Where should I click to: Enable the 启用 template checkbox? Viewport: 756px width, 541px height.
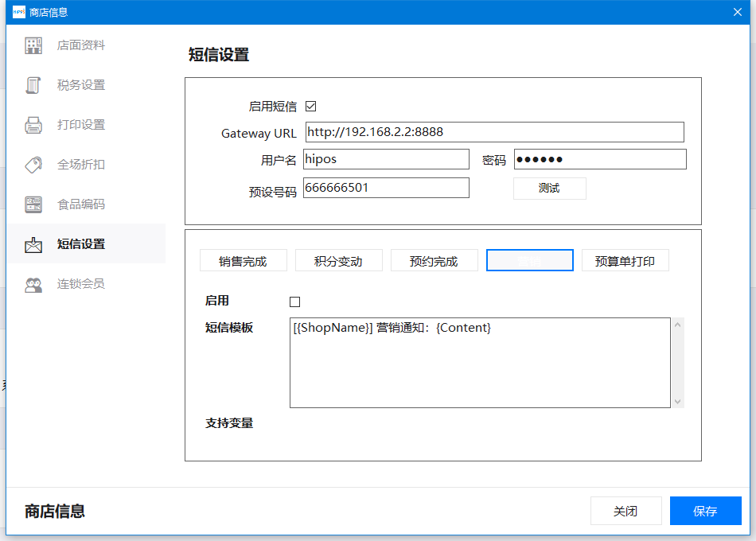[x=294, y=302]
